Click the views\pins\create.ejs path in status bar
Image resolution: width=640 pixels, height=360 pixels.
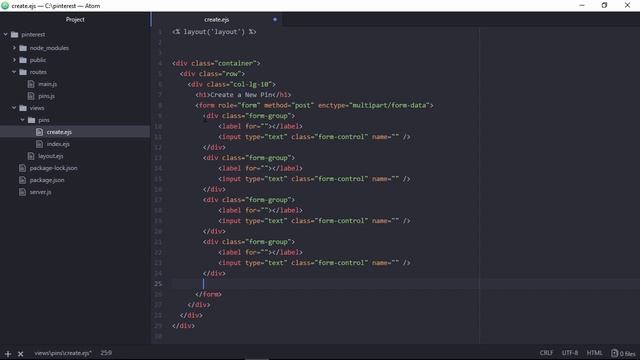pos(62,353)
